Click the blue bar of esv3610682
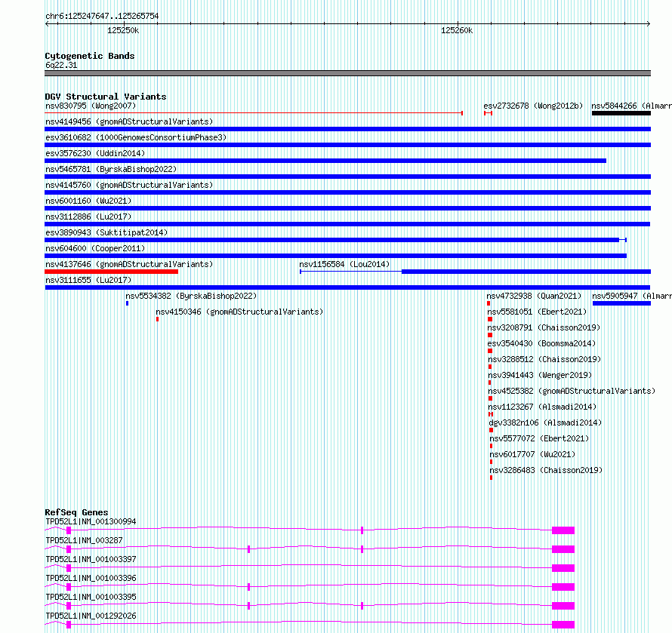 347,145
